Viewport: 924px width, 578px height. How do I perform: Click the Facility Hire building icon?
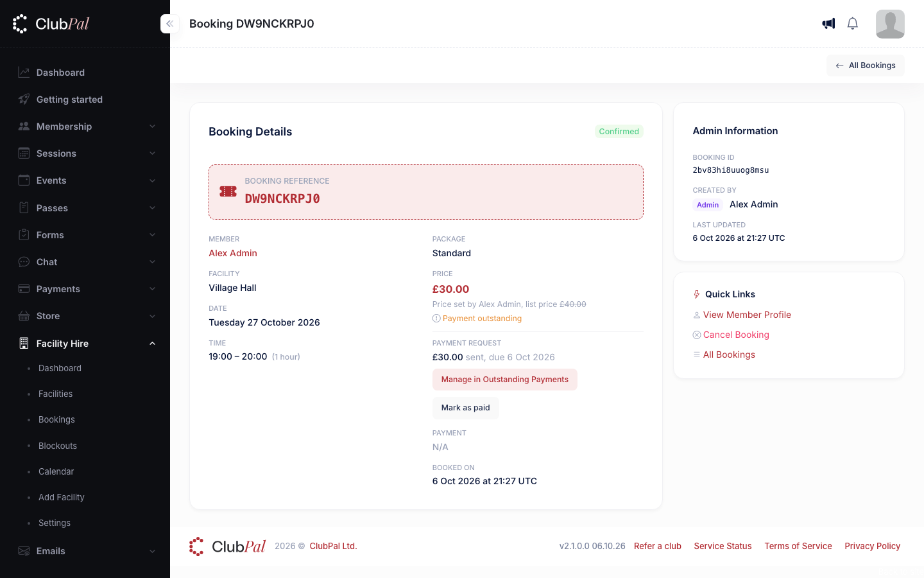click(x=24, y=344)
